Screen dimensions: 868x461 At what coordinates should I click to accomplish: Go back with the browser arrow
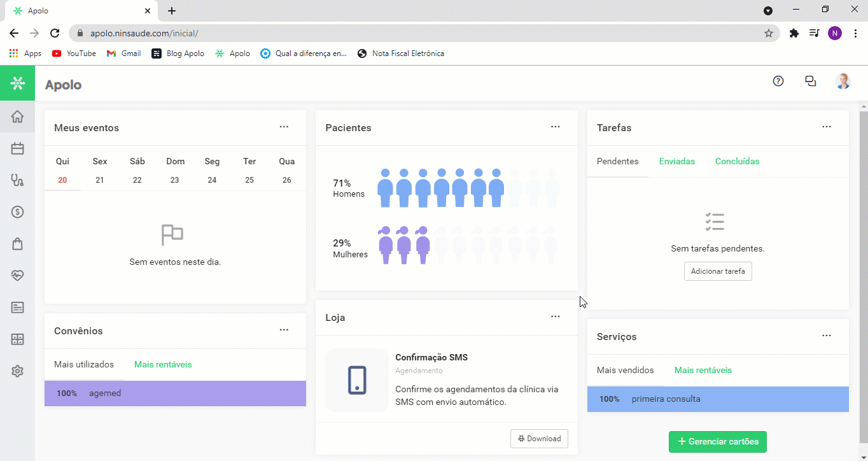click(x=14, y=33)
